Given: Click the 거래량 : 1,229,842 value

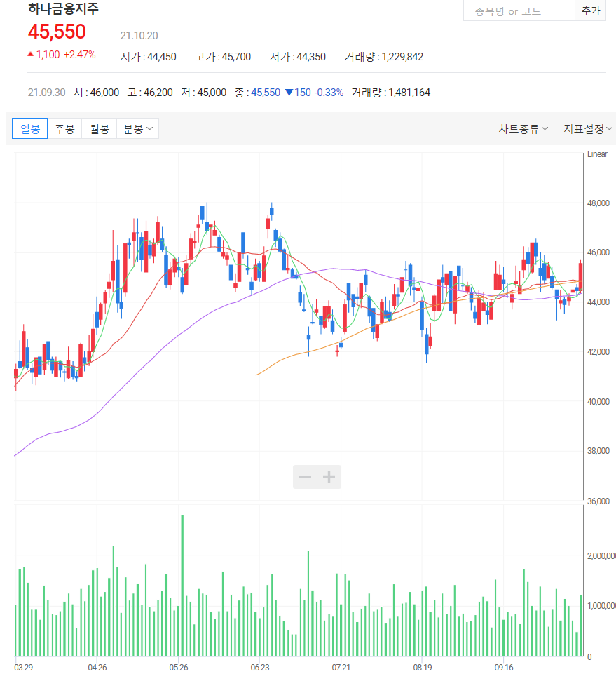Looking at the screenshot, I should pyautogui.click(x=384, y=57).
